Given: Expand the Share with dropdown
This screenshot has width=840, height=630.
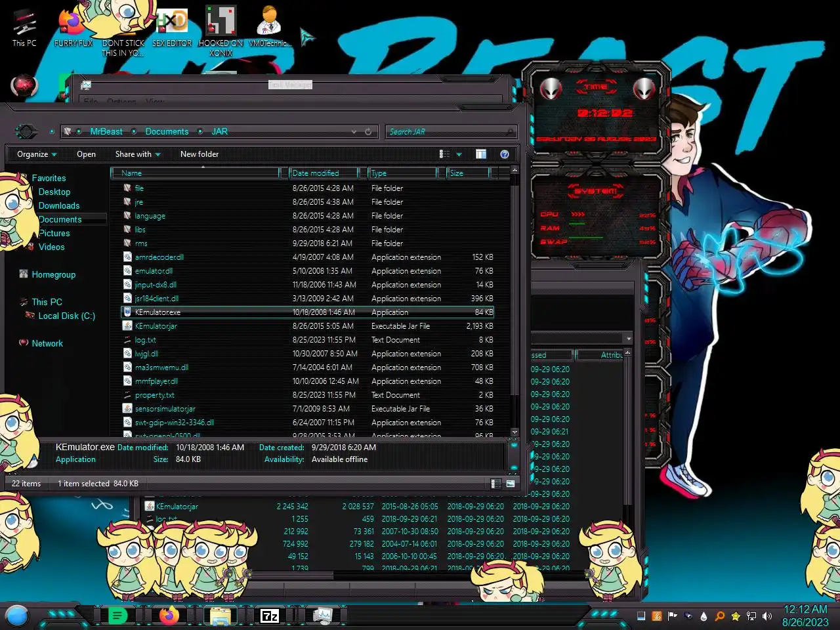Looking at the screenshot, I should 138,154.
